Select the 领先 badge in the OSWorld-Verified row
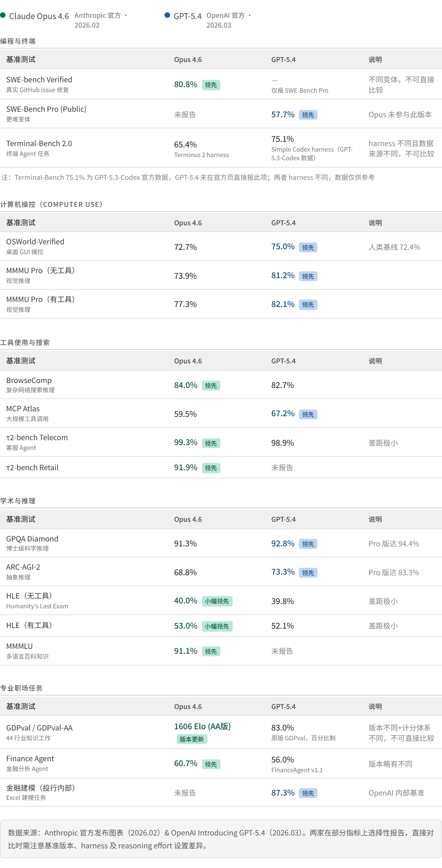 coord(308,247)
